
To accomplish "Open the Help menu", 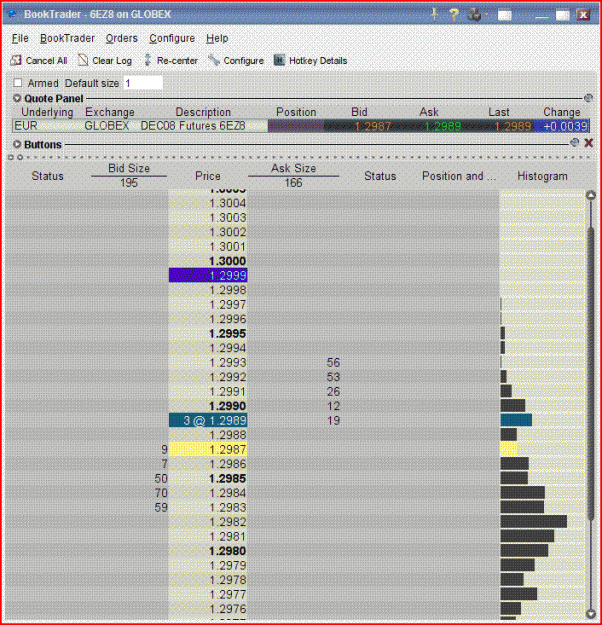I will coord(217,38).
